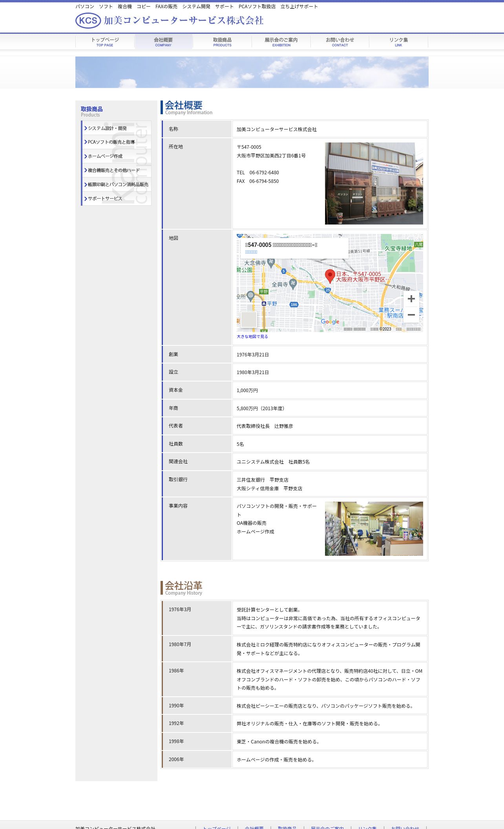The height and width of the screenshot is (829, 504).
Task: Select システム設計・開発 in sidebar
Action: tap(117, 128)
